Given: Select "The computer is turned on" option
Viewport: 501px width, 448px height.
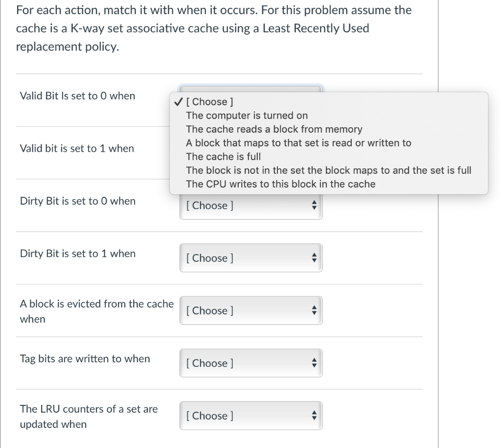Looking at the screenshot, I should tap(247, 116).
